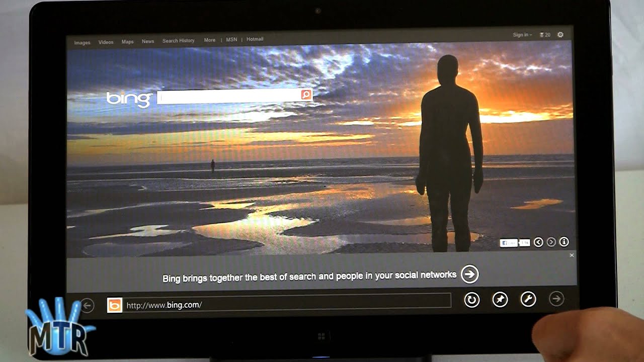The image size is (644, 362).
Task: Click inside the Bing search box
Action: click(x=229, y=97)
